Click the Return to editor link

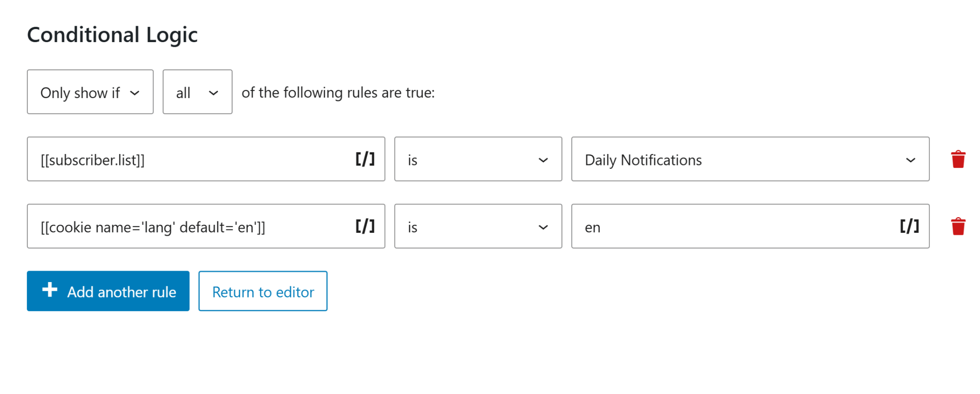tap(262, 291)
